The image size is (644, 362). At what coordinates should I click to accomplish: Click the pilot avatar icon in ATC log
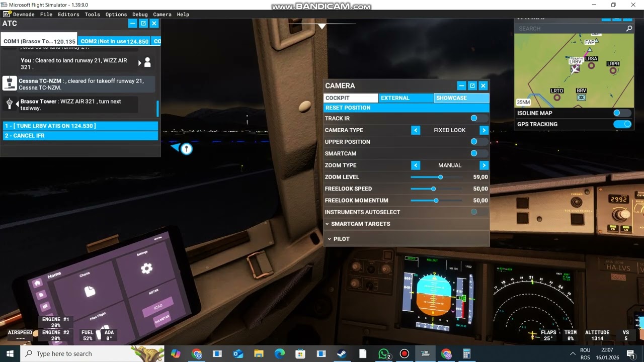pyautogui.click(x=147, y=62)
